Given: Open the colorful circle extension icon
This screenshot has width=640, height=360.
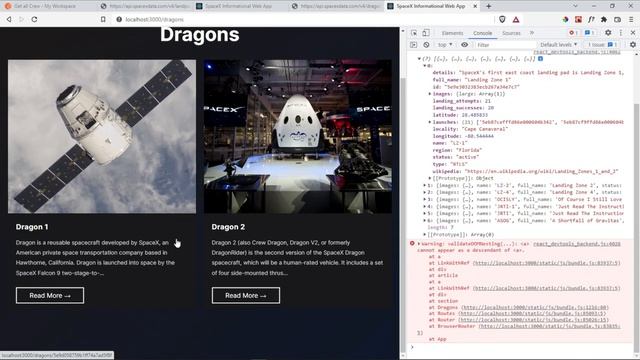Looking at the screenshot, I should pos(565,19).
